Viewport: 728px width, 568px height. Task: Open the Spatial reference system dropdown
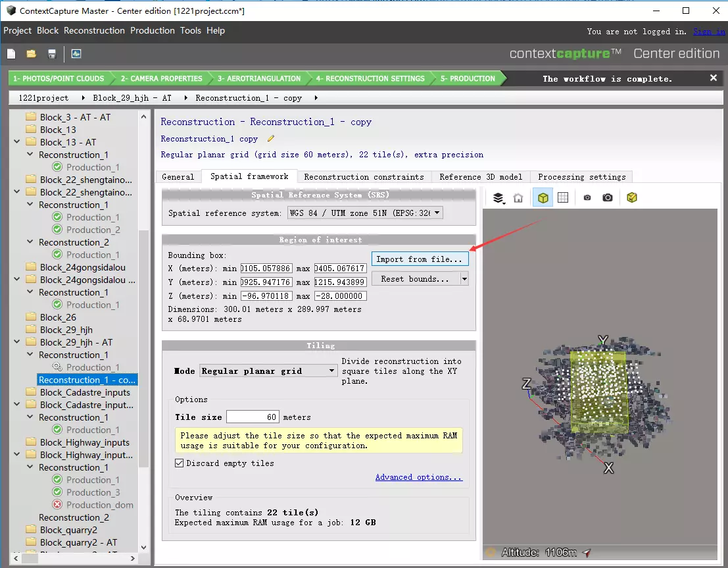tap(365, 213)
